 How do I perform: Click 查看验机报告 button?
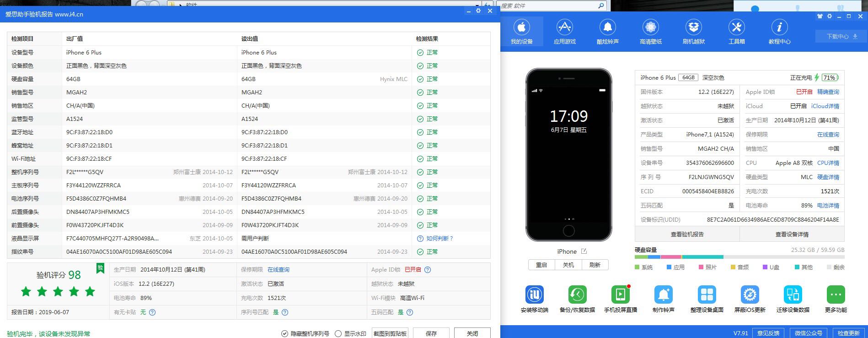coord(687,234)
